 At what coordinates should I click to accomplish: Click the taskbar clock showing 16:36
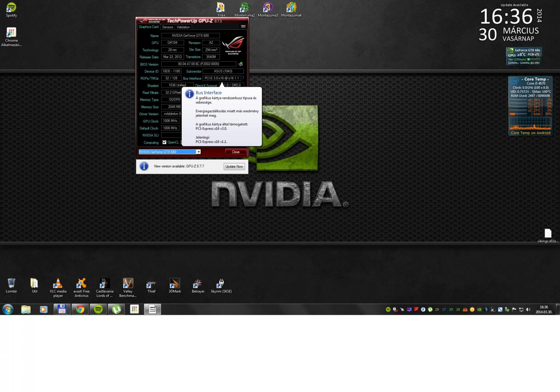(544, 309)
